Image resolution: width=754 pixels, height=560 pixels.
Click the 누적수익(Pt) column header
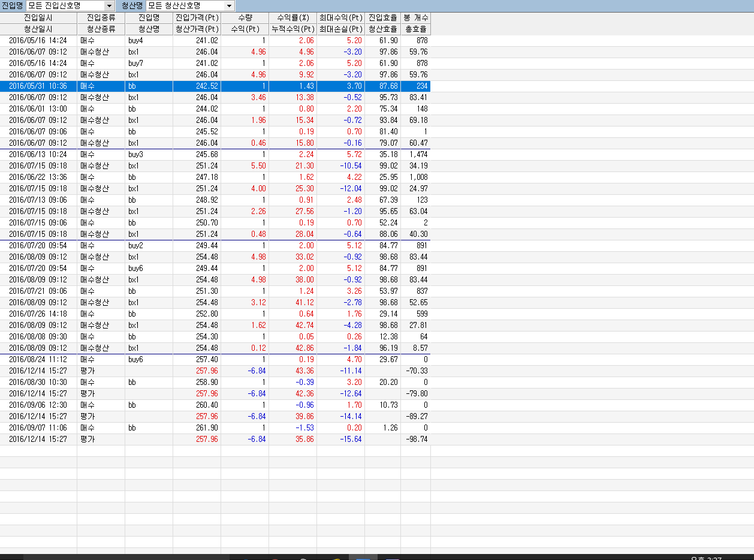coord(292,29)
